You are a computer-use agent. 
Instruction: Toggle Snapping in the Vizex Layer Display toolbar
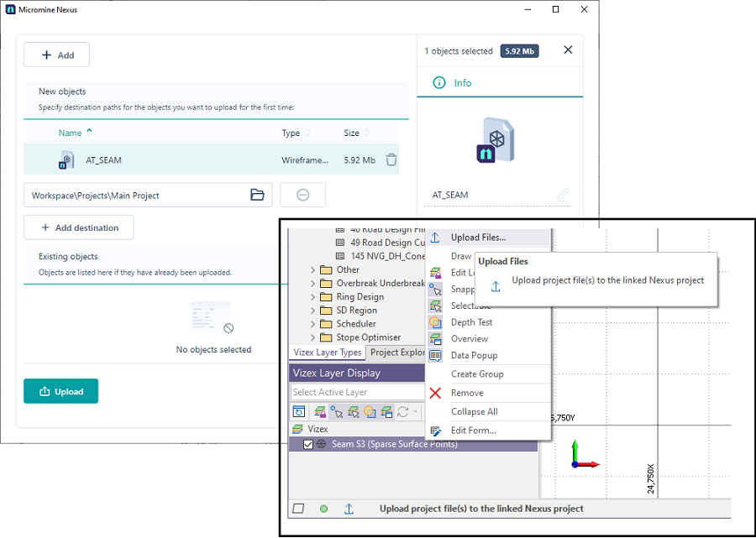(337, 412)
